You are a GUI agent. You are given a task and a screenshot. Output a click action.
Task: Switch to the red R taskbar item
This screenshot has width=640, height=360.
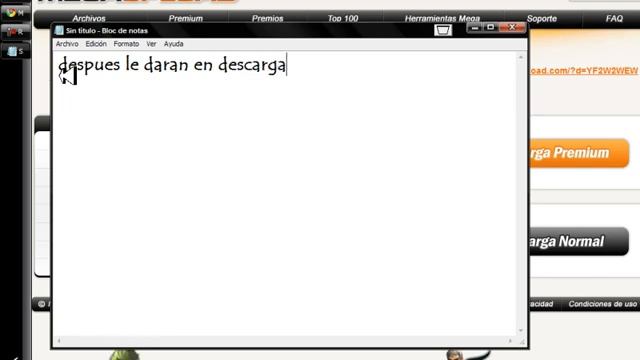[x=15, y=32]
